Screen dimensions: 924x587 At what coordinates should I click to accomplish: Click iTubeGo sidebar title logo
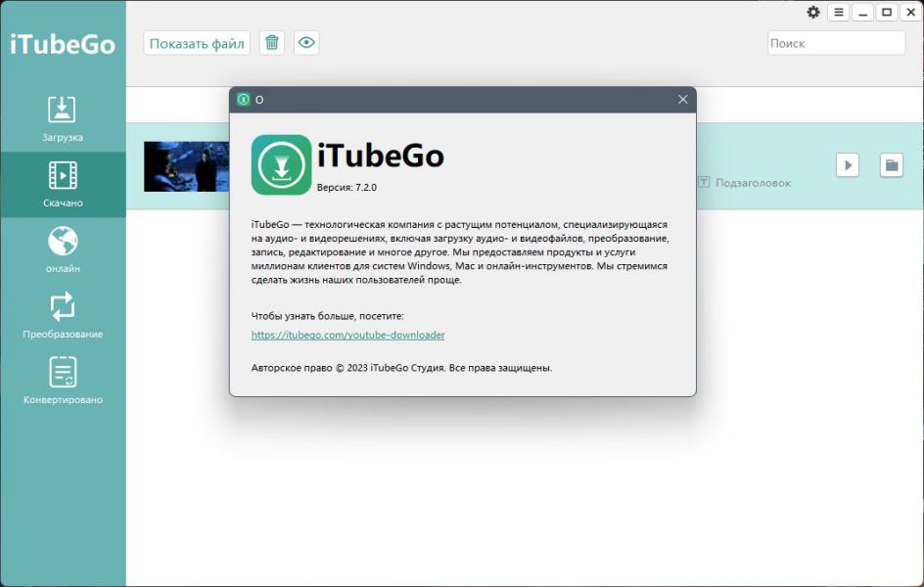point(63,44)
